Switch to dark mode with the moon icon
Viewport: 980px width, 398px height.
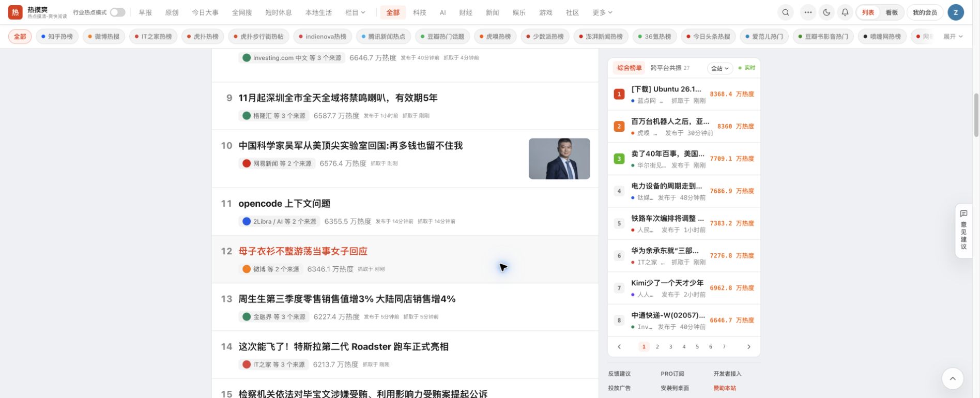point(826,12)
